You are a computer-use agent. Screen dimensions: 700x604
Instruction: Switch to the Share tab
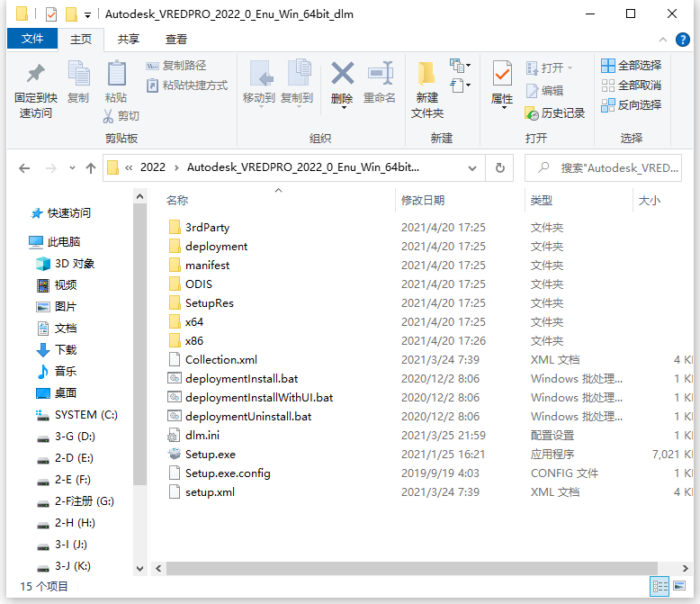pos(128,40)
